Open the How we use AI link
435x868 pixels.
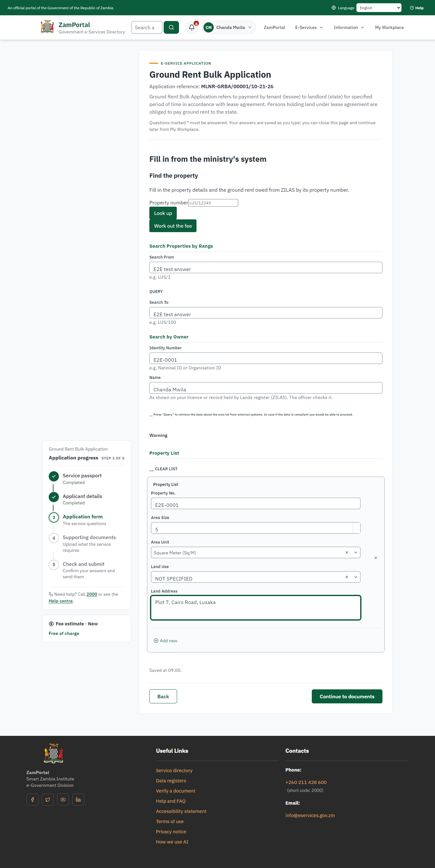172,842
